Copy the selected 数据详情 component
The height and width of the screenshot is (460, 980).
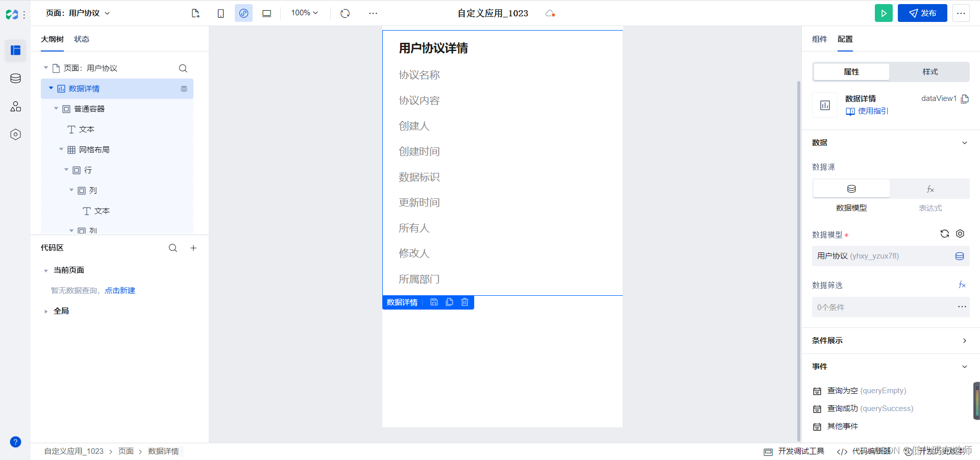point(449,302)
